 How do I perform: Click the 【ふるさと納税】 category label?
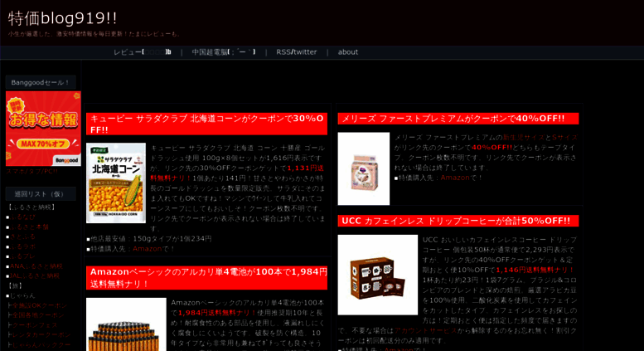pyautogui.click(x=31, y=207)
